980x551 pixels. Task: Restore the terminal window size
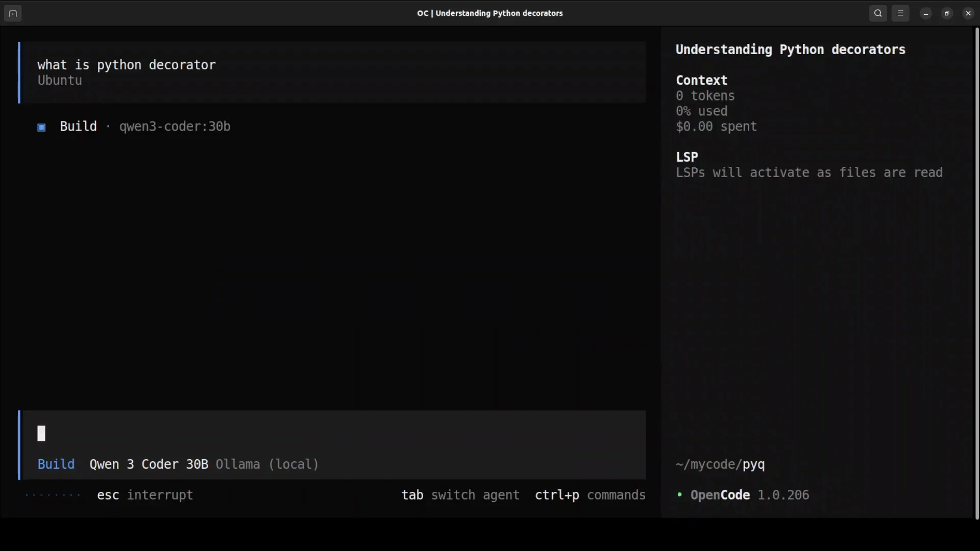point(947,14)
